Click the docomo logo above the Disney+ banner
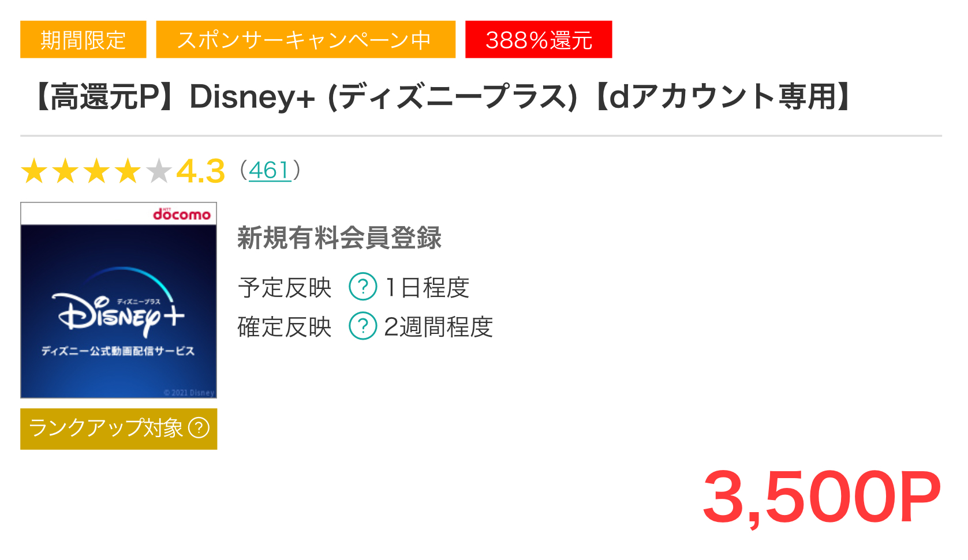The image size is (968, 560). click(182, 214)
